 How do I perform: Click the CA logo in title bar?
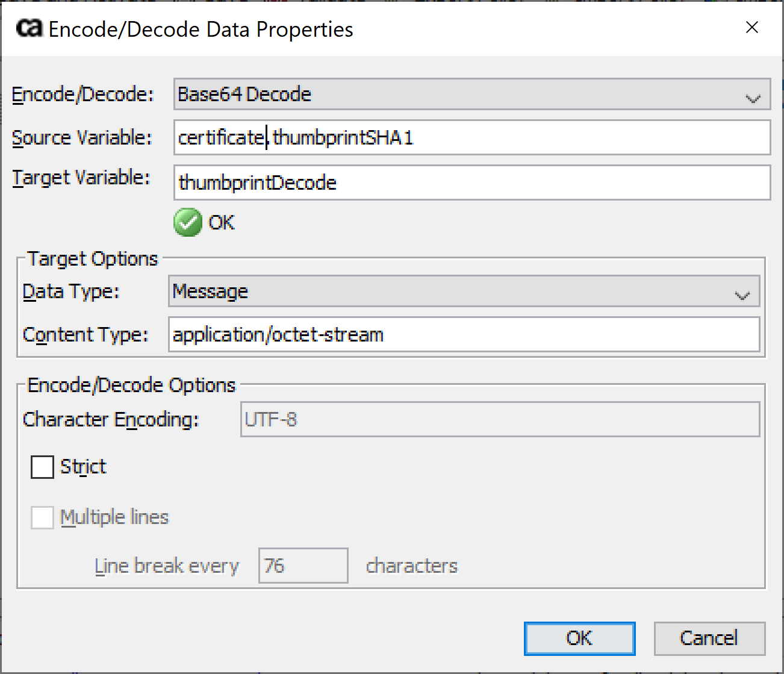pyautogui.click(x=29, y=28)
